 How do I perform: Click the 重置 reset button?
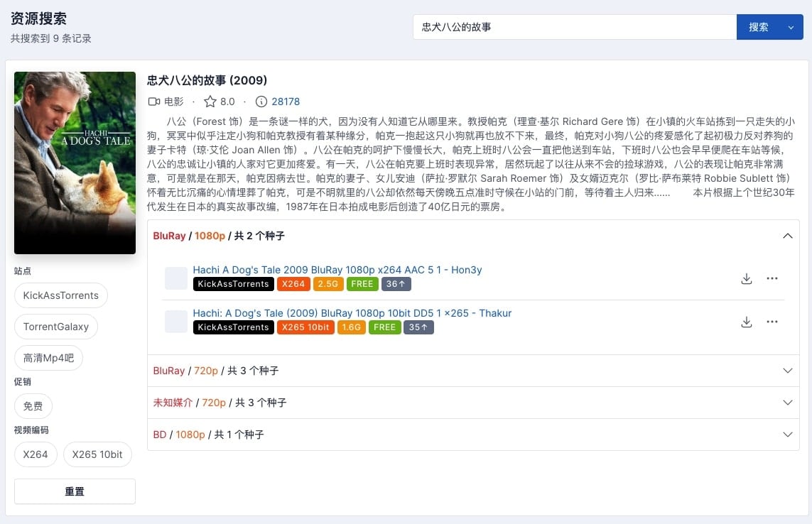[75, 491]
